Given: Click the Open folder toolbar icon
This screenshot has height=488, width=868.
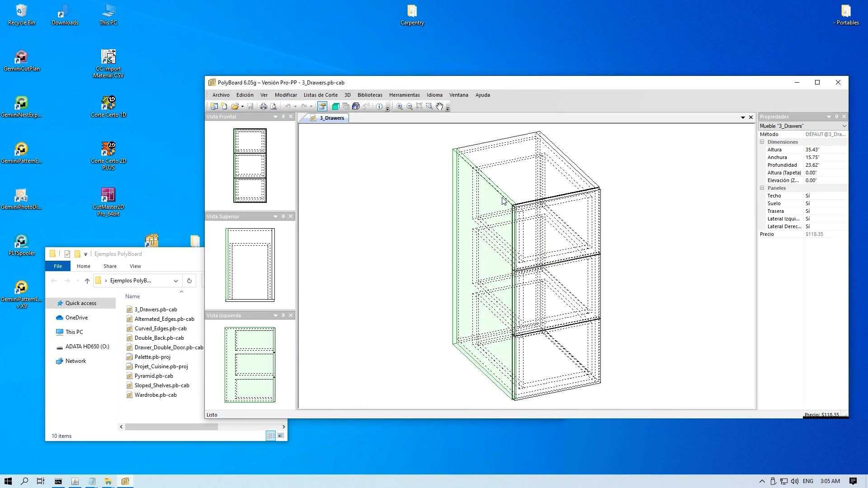Looking at the screenshot, I should coord(235,107).
